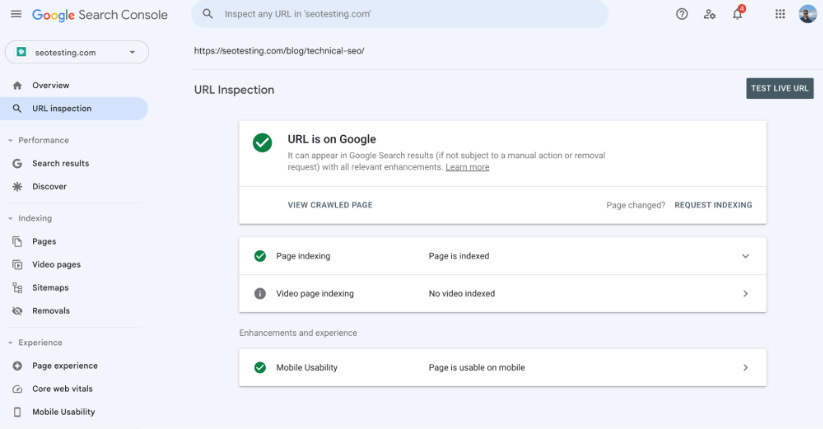Open the account profile avatar
Screen dimensions: 823x429
click(808, 14)
